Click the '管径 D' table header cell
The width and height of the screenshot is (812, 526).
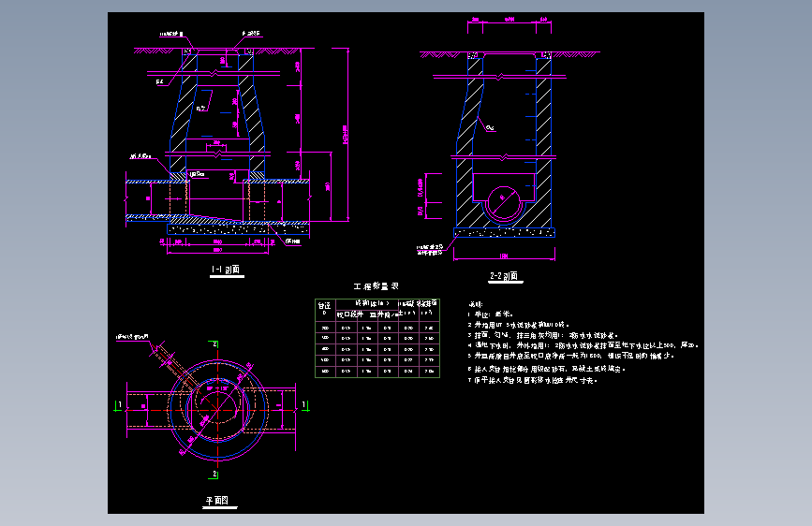(325, 309)
